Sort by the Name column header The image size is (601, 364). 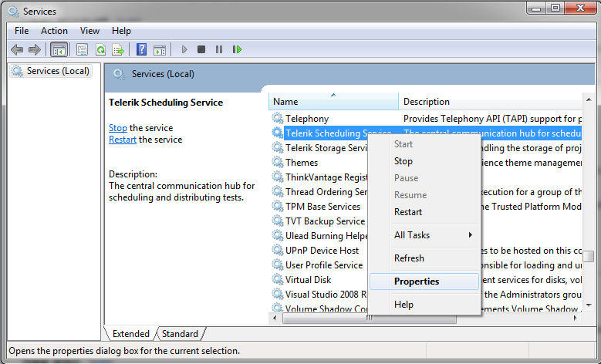(x=333, y=102)
